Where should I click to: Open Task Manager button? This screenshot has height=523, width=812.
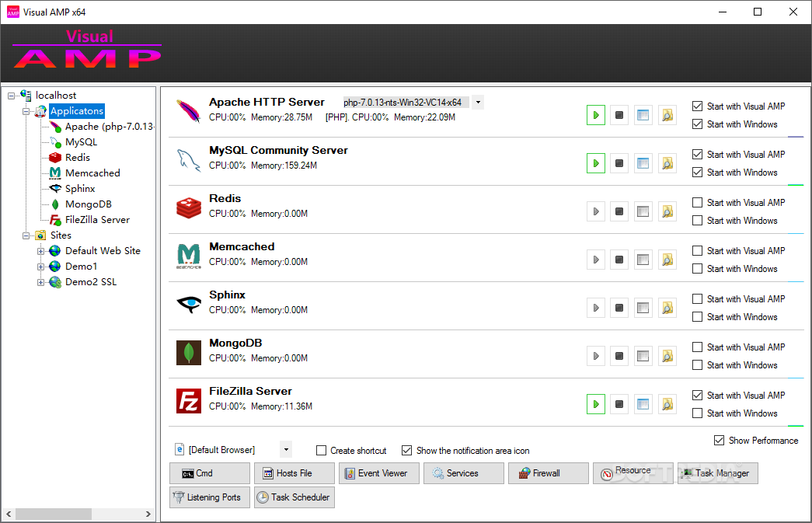pyautogui.click(x=718, y=473)
